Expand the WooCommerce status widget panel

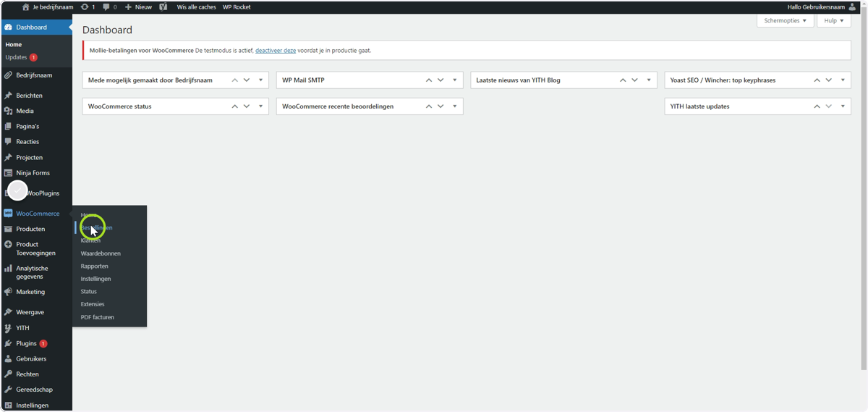(260, 106)
